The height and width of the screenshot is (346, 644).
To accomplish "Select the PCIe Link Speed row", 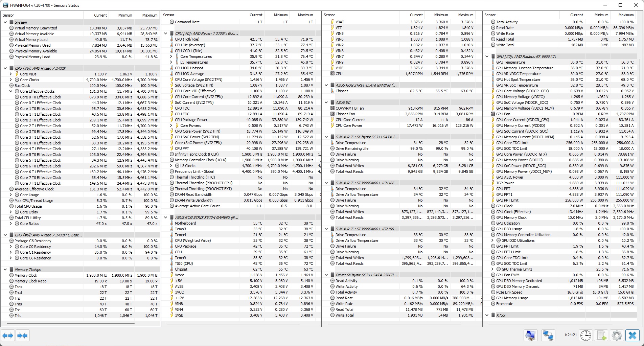I will pos(560,292).
